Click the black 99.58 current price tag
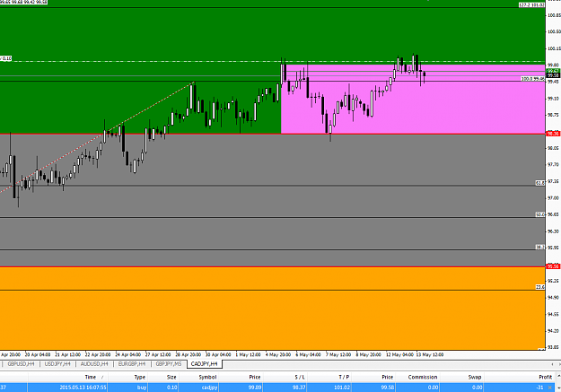 (553, 75)
